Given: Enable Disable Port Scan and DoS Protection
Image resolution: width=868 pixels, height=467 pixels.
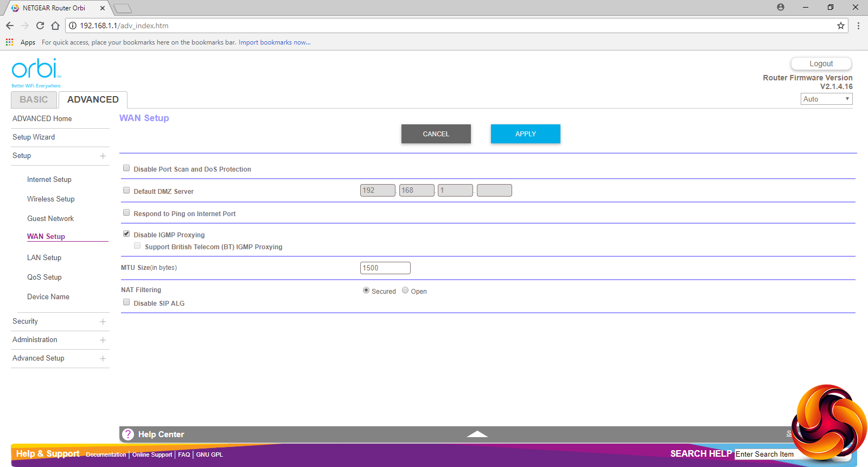Looking at the screenshot, I should [x=126, y=168].
